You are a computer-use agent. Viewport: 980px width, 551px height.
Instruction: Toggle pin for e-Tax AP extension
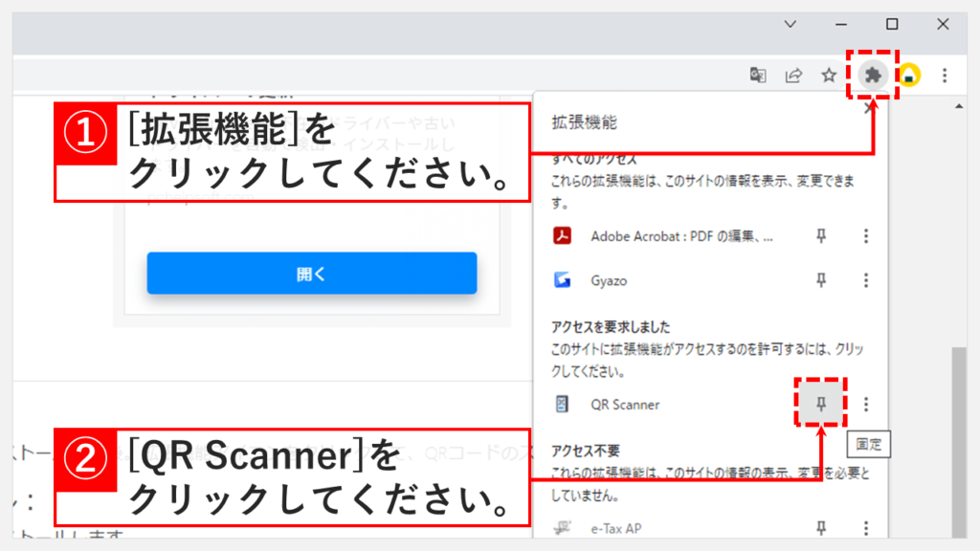820,527
